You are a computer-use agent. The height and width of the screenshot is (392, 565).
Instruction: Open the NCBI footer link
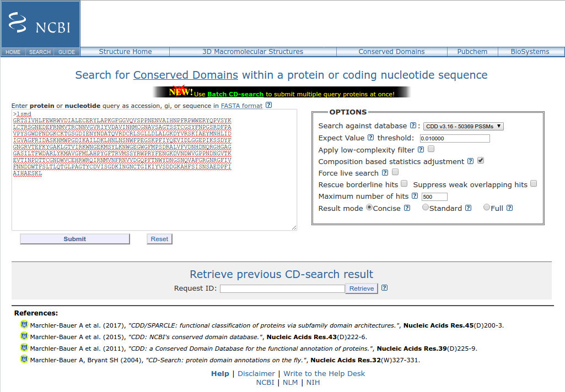[x=265, y=382]
